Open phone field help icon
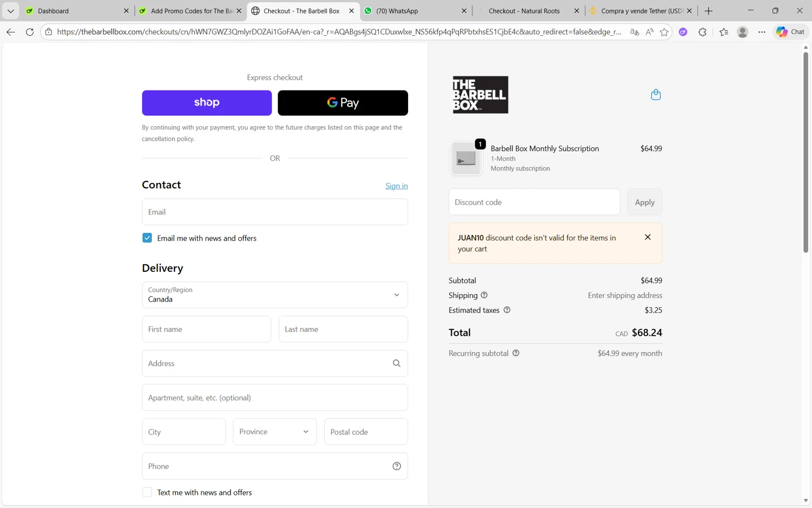Screen dimensions: 812x508 (396, 466)
